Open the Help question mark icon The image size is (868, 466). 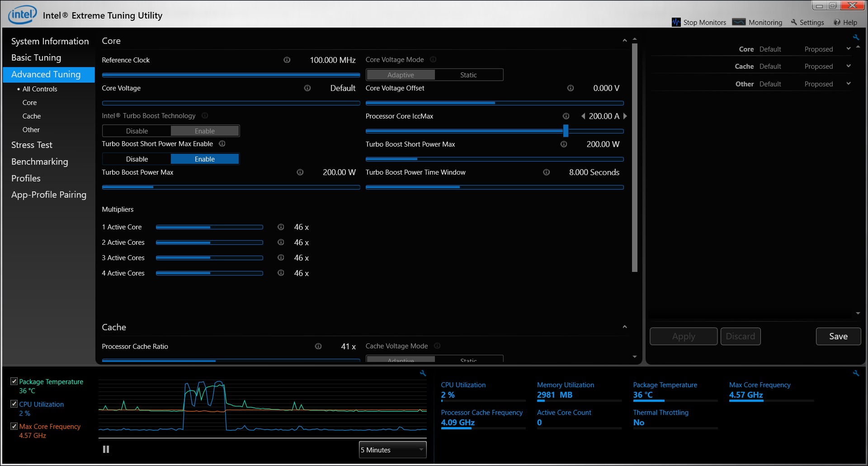point(837,22)
